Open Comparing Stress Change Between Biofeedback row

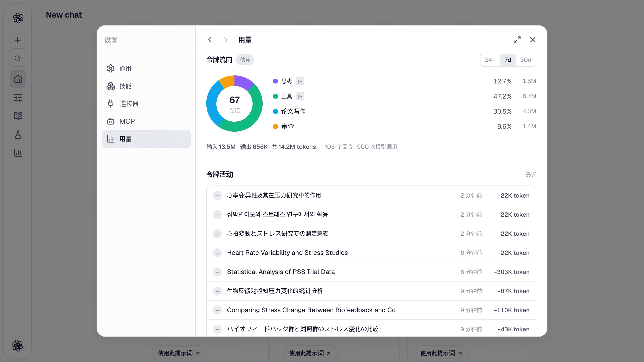tap(371, 310)
